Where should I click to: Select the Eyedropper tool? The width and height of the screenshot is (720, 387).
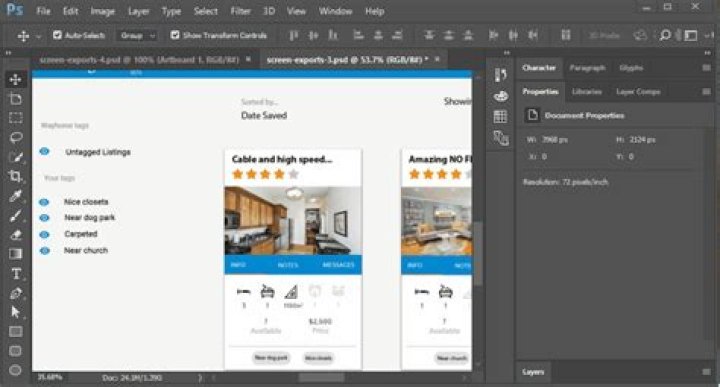pyautogui.click(x=16, y=196)
